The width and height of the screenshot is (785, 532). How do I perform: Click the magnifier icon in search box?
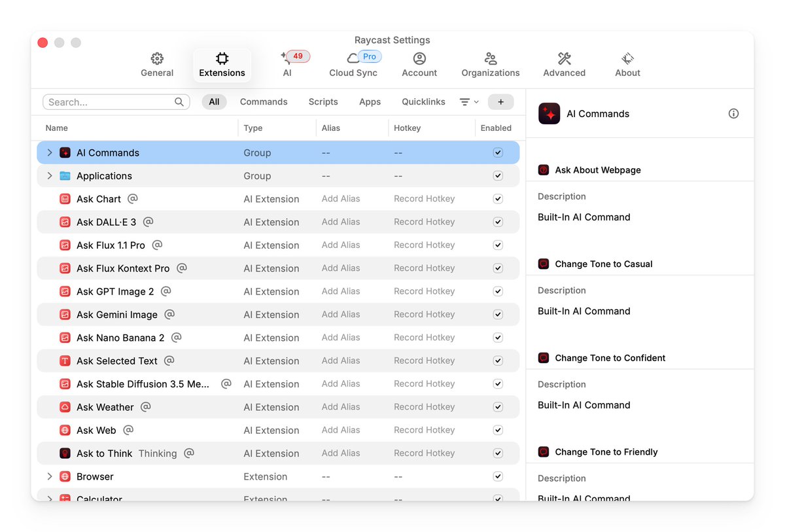point(179,102)
